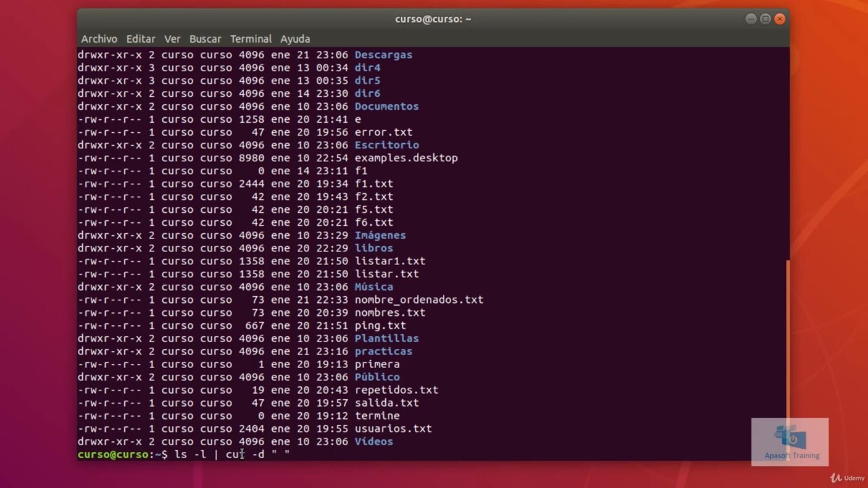Select the Público directory name
The height and width of the screenshot is (488, 868).
click(x=377, y=377)
